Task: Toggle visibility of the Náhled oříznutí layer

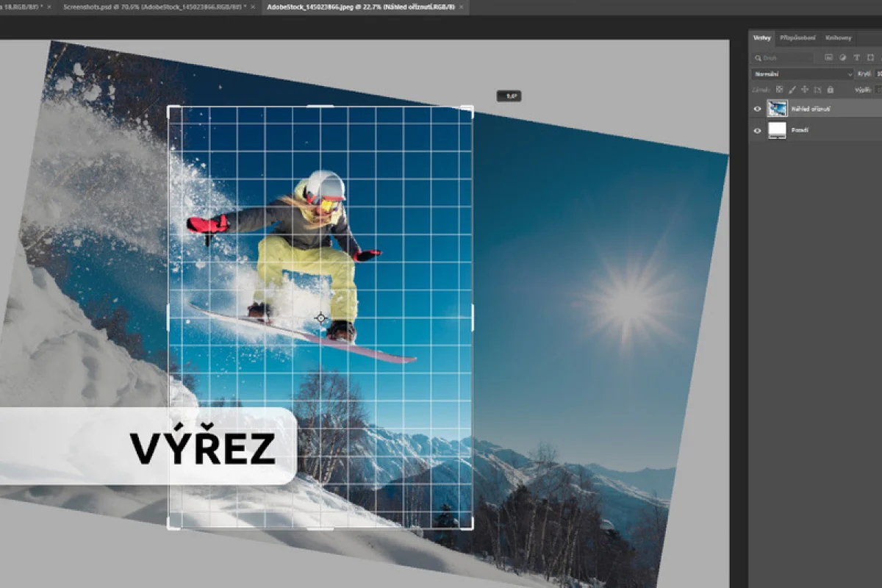Action: pyautogui.click(x=757, y=109)
